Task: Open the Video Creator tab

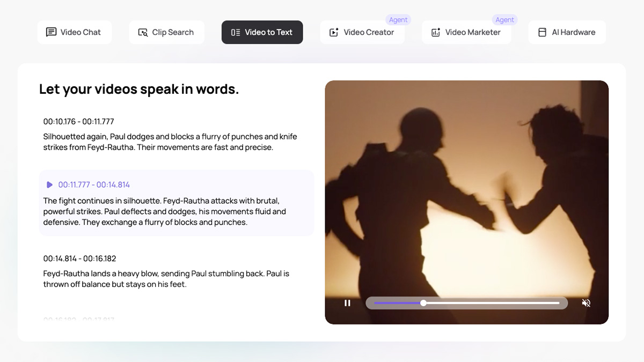Action: [362, 32]
